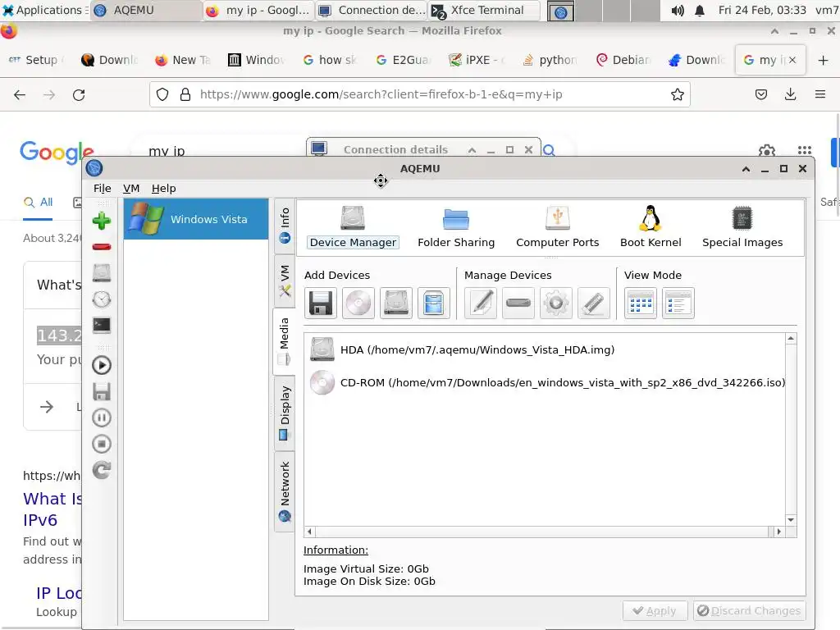Open the terminal console icon in AQEMU sidebar

coord(101,325)
